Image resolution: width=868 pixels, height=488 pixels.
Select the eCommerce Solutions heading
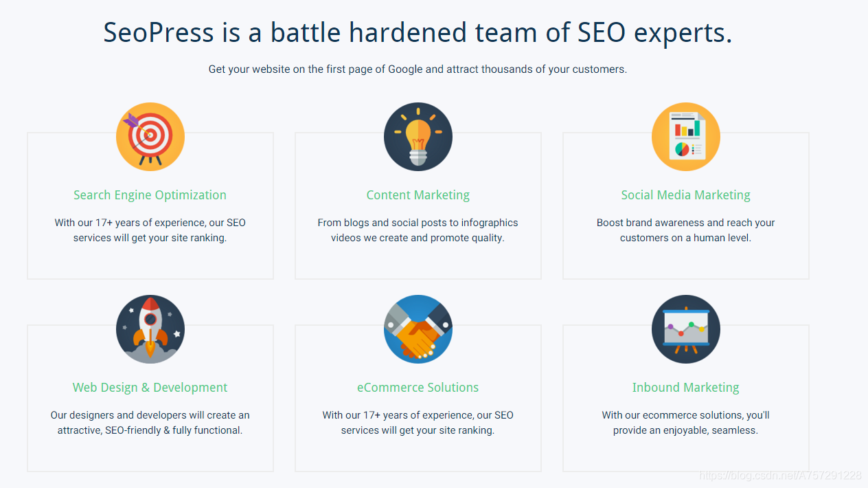pos(418,388)
